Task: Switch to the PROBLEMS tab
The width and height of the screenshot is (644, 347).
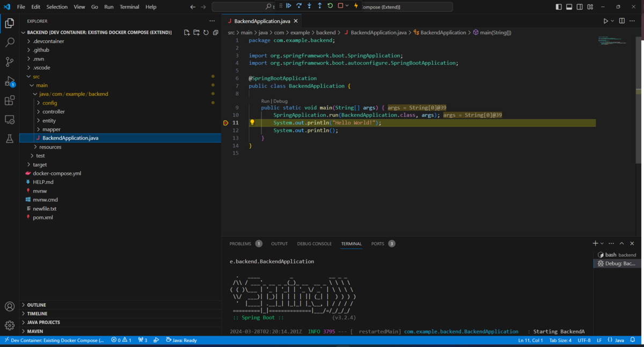Action: (x=240, y=243)
